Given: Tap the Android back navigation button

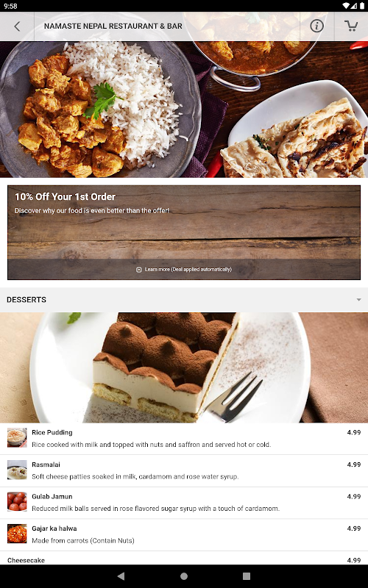Looking at the screenshot, I should [x=121, y=576].
